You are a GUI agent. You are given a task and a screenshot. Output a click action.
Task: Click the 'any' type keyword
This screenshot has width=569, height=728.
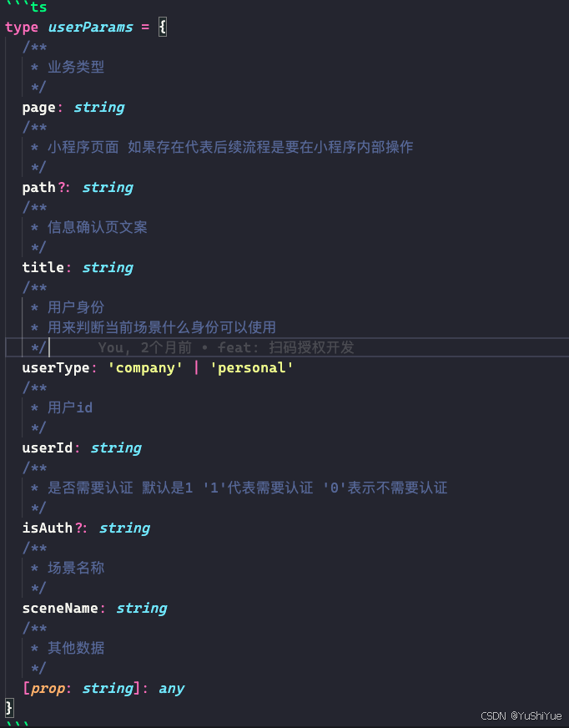(171, 689)
